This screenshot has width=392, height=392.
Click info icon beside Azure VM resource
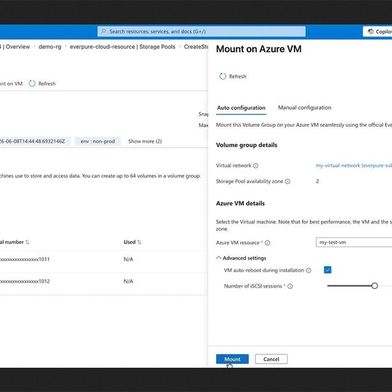[x=268, y=243]
